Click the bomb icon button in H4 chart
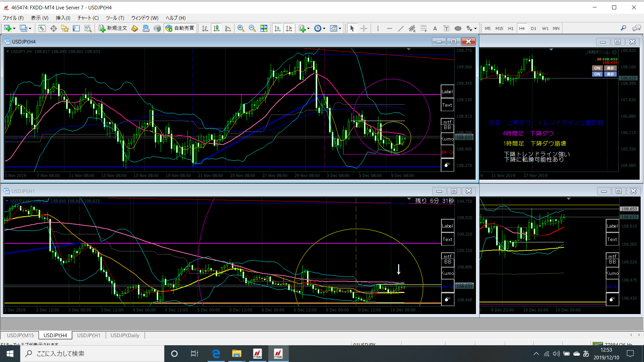 447,165
